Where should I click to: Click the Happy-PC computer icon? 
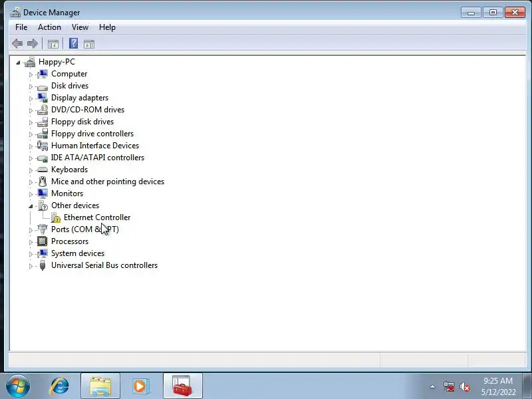(x=30, y=62)
